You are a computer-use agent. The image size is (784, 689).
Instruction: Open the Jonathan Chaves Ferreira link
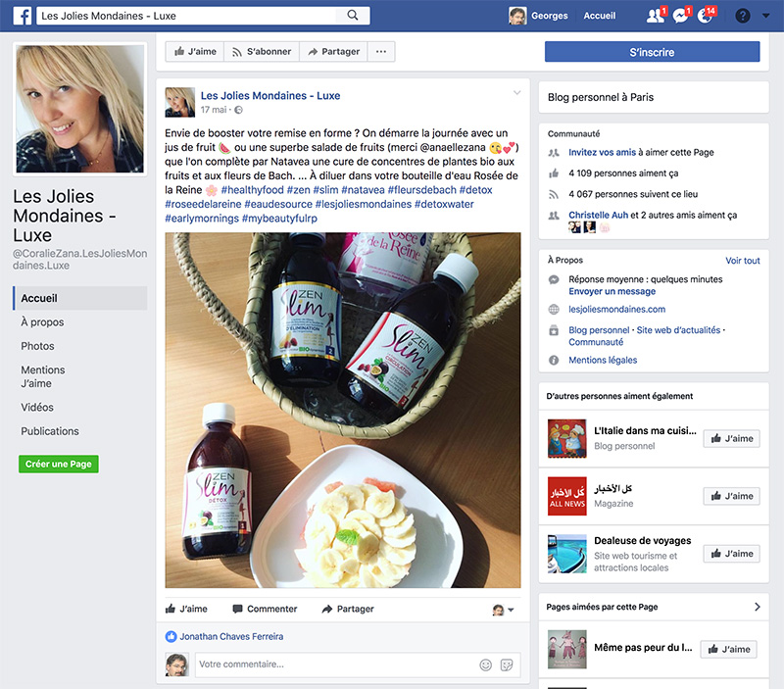pos(231,636)
